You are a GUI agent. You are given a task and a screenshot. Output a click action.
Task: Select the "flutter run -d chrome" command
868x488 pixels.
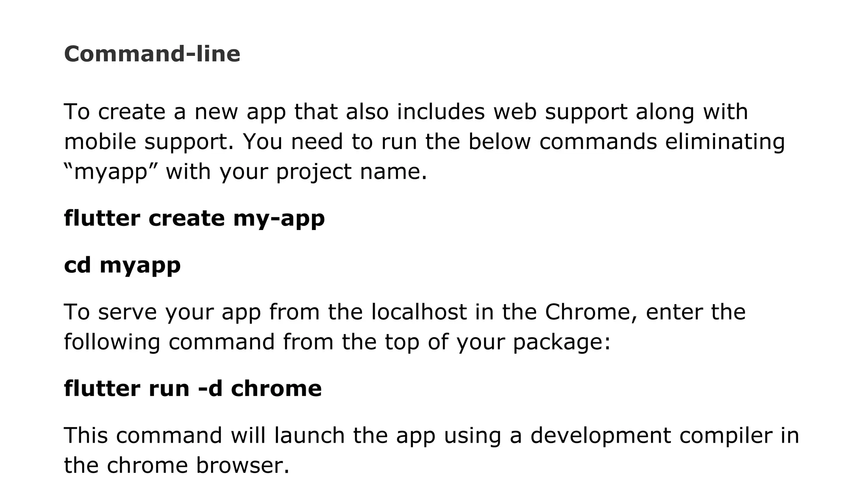tap(193, 388)
